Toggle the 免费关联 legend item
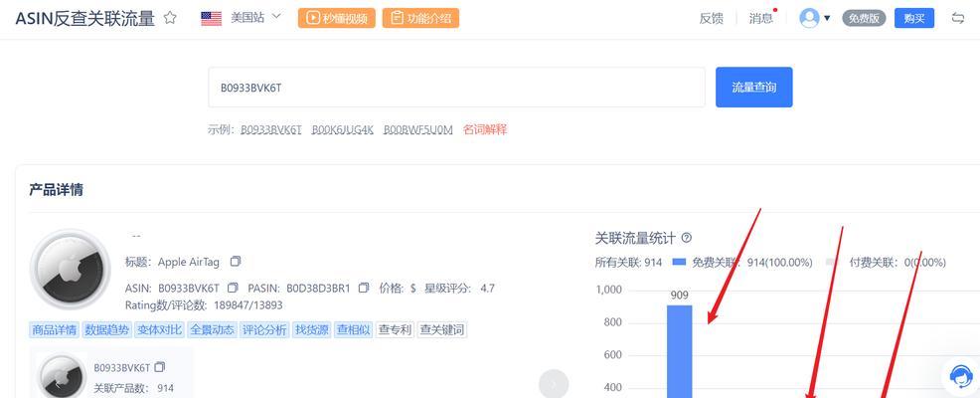This screenshot has height=398, width=980. click(x=741, y=263)
